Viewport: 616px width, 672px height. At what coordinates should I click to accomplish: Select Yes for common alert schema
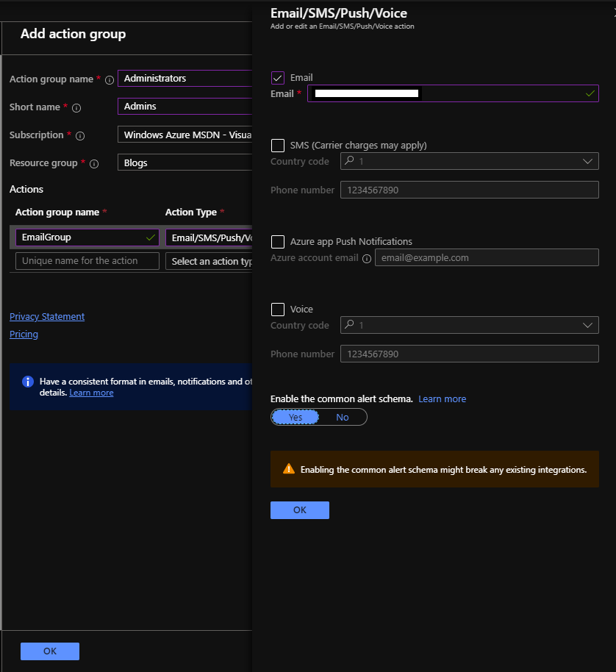pyautogui.click(x=296, y=417)
